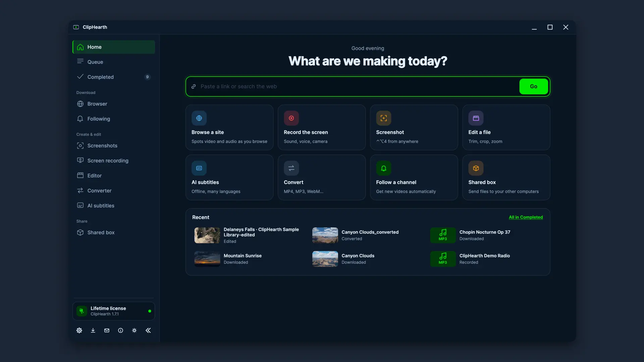Click the Follow a channel bell icon
This screenshot has width=644, height=362.
[383, 168]
